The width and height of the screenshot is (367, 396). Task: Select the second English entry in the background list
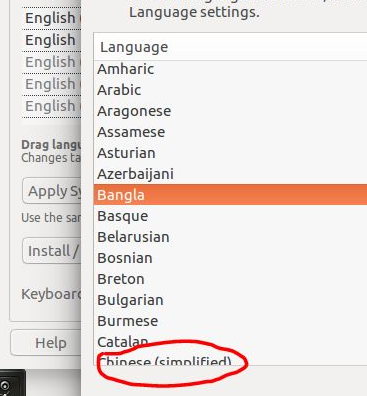coord(52,40)
